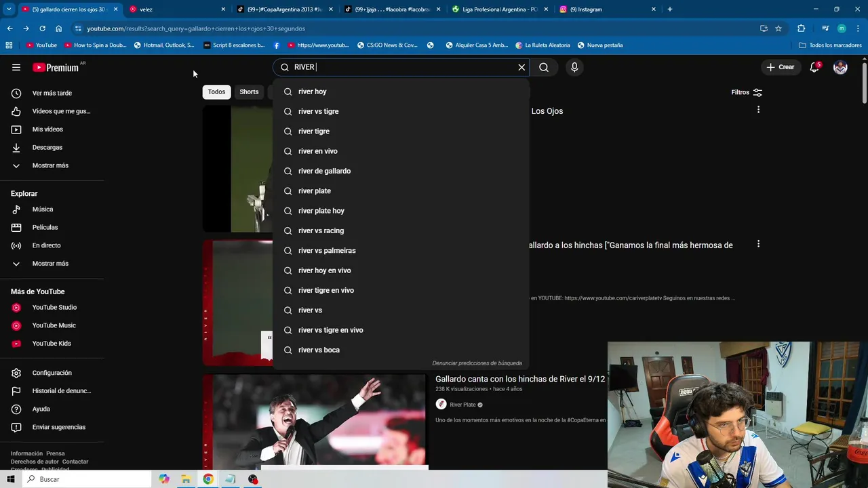The height and width of the screenshot is (488, 868).
Task: Switch to Liga Profesional Argentina tab
Action: [500, 9]
